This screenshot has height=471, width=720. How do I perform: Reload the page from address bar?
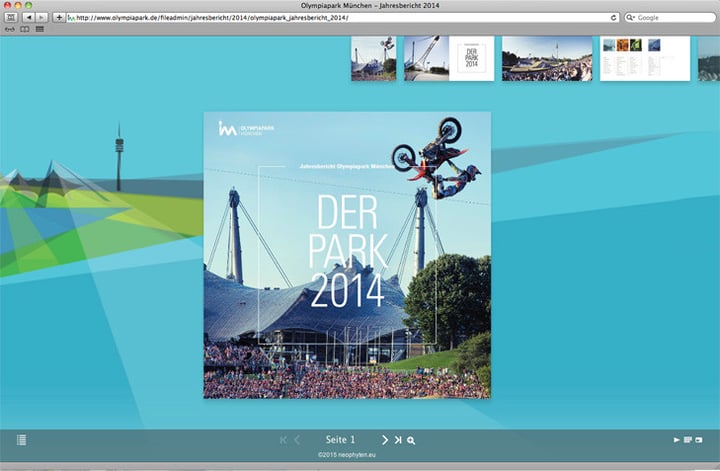(612, 17)
